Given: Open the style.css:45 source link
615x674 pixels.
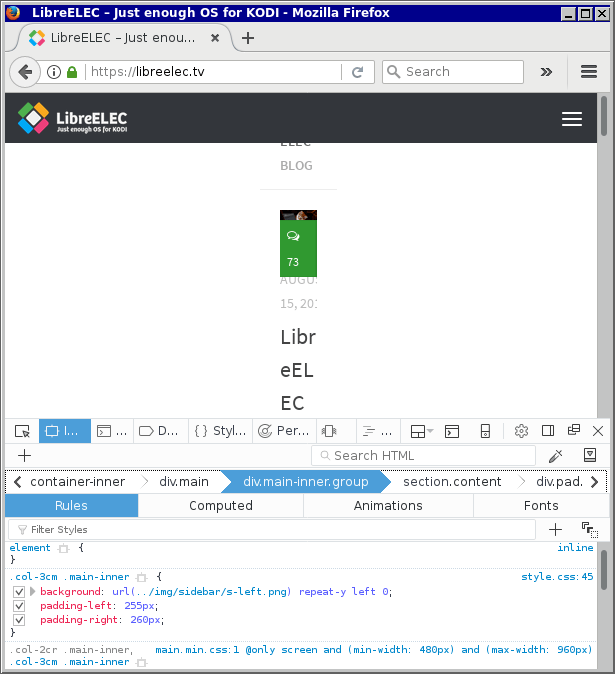Looking at the screenshot, I should pos(557,577).
